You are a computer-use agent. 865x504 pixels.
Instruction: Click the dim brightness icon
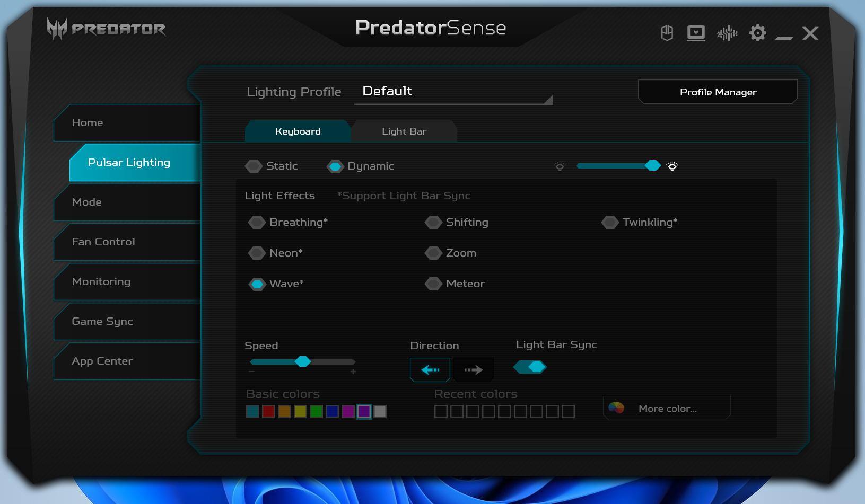point(560,166)
